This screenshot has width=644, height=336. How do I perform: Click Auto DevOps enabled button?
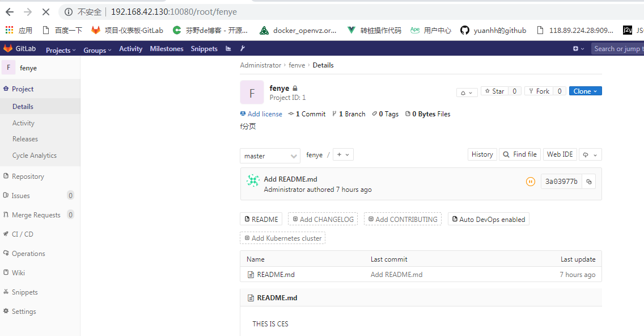(x=489, y=219)
